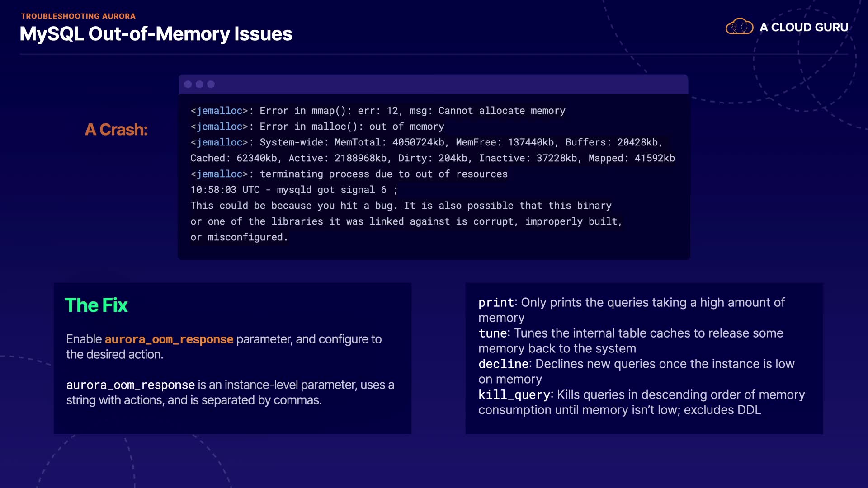Screen dimensions: 868x488
Task: Click 'Cannot allocate memory' error message text
Action: (x=502, y=111)
